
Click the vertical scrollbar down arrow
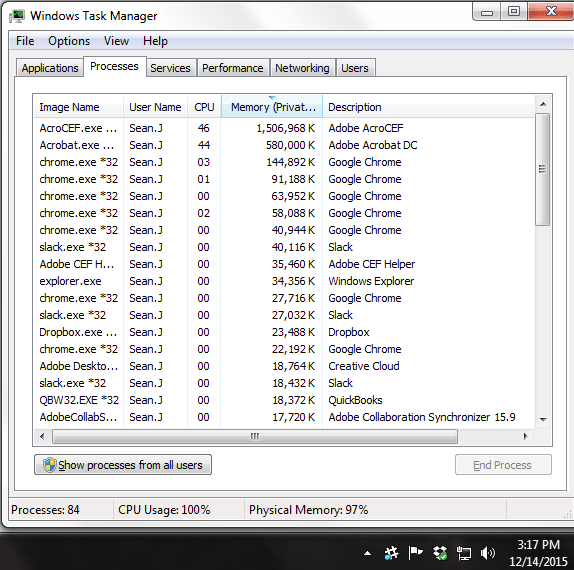coord(543,419)
